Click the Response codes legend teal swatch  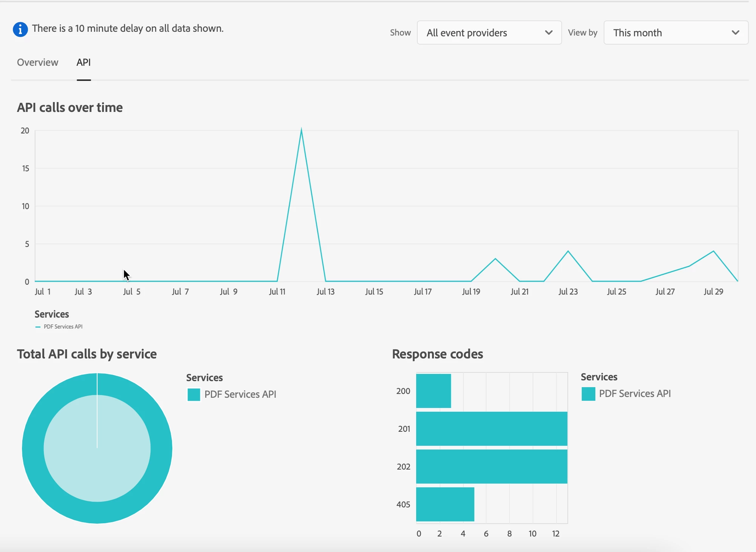point(588,394)
